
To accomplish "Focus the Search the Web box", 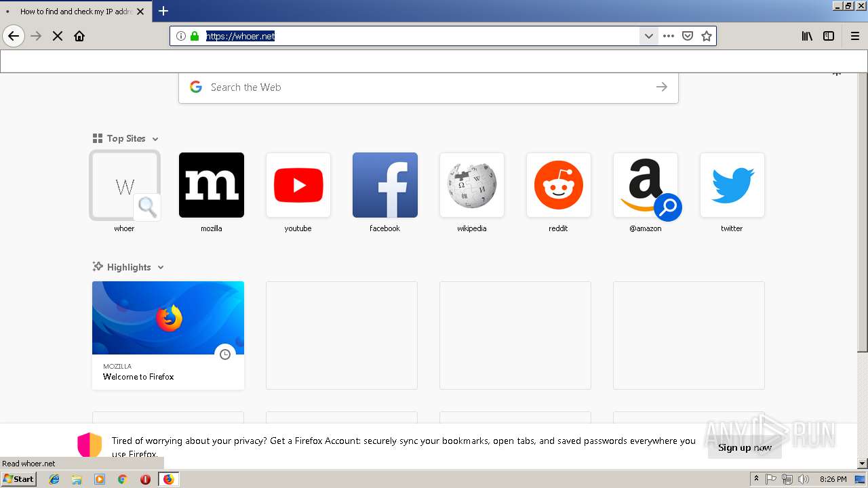I will [429, 87].
